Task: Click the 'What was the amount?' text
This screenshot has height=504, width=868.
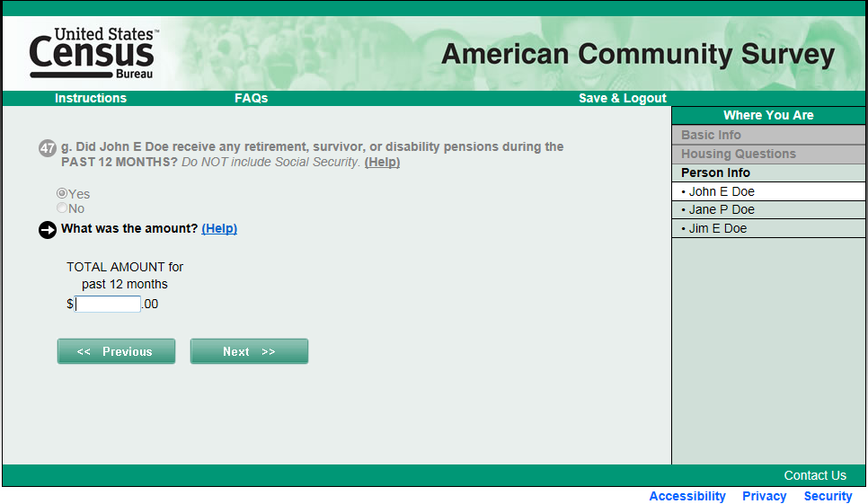Action: (129, 228)
